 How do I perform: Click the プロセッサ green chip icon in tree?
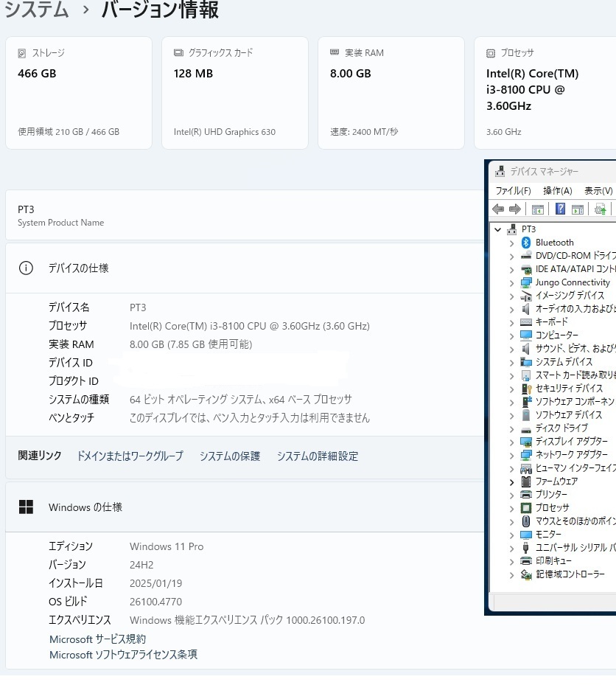click(x=526, y=507)
